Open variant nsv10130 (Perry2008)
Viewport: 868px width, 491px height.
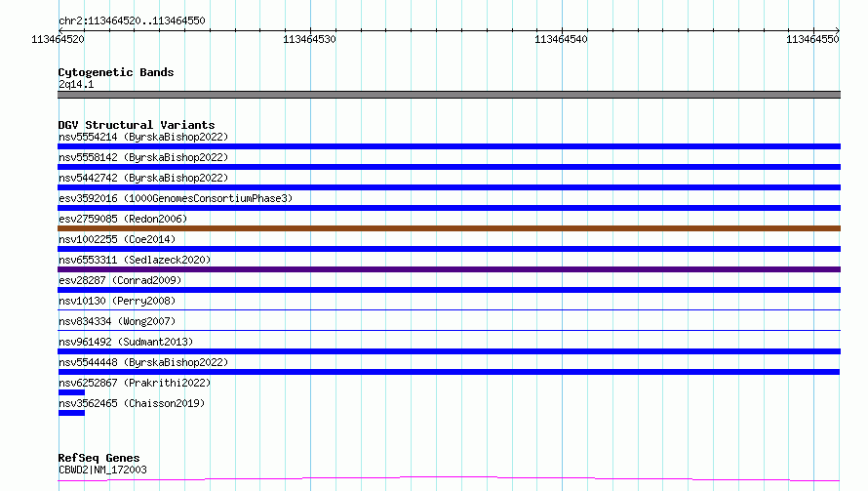117,301
